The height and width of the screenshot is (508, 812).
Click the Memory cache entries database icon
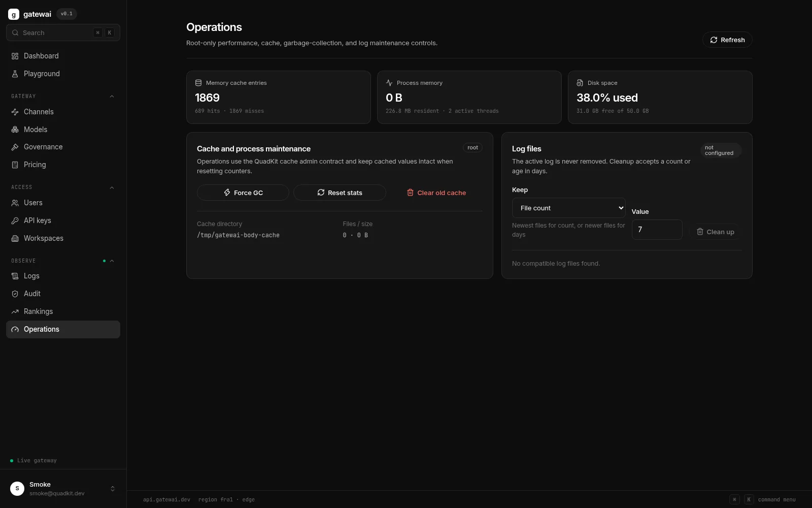198,83
